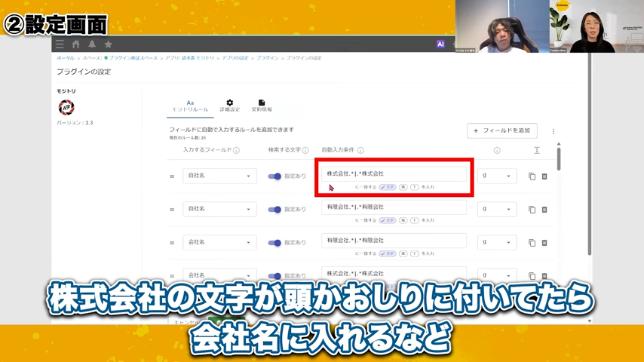Click the 有限会社 pattern input of the 会社名 rule
644x362 pixels.
394,241
